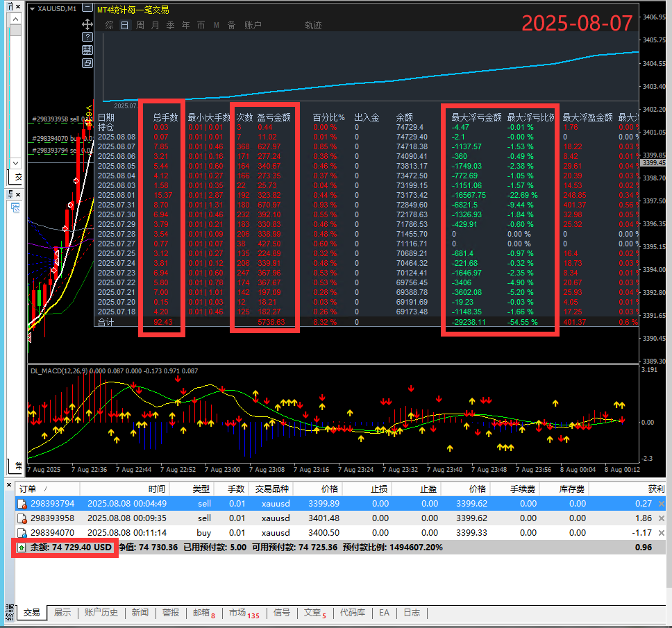
Task: Switch to the 新闻 news tab
Action: (x=140, y=613)
